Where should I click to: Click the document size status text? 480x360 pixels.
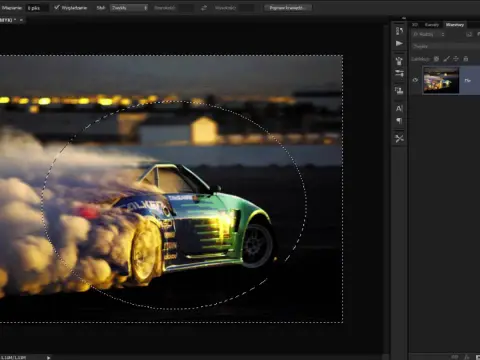(13, 357)
